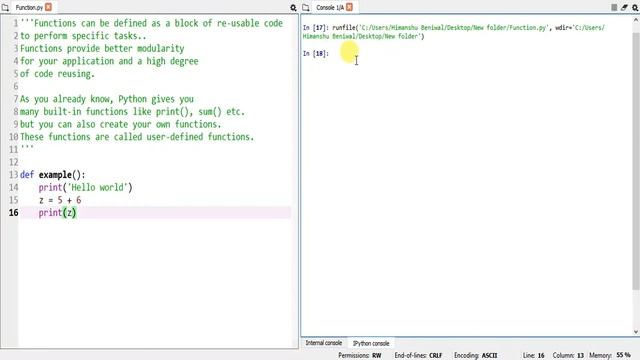Click the Column: 13 status entry

click(568, 356)
